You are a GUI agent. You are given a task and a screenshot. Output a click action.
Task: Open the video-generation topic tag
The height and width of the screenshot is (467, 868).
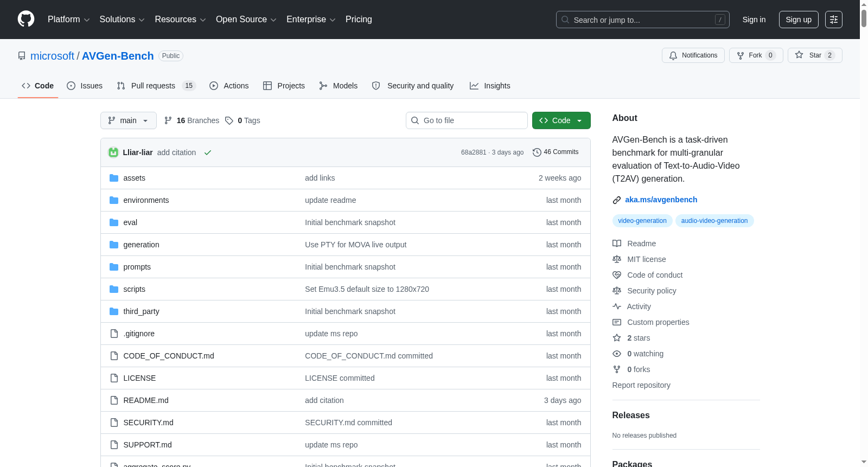coord(642,221)
